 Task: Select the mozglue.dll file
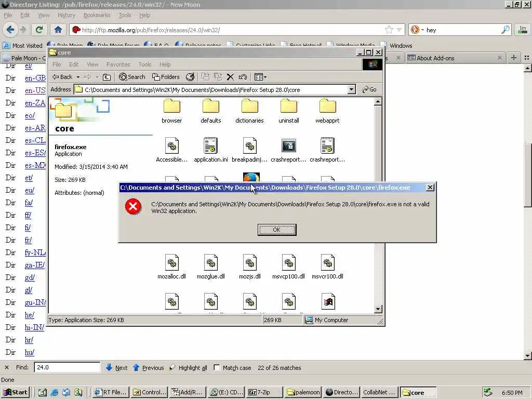pyautogui.click(x=211, y=267)
